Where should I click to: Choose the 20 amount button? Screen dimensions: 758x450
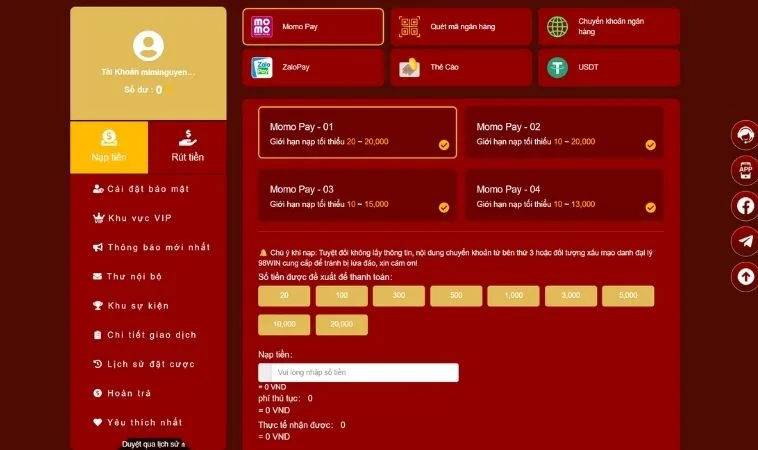[x=284, y=296]
